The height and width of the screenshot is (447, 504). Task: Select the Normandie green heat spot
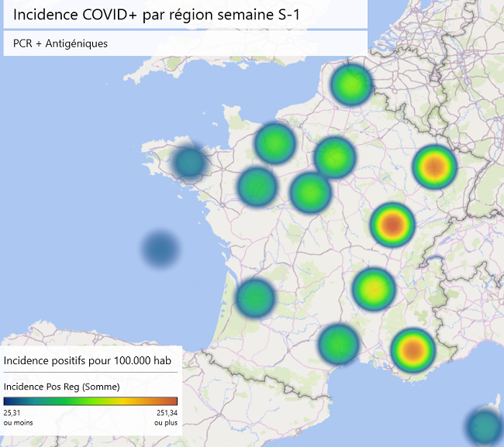tap(274, 143)
